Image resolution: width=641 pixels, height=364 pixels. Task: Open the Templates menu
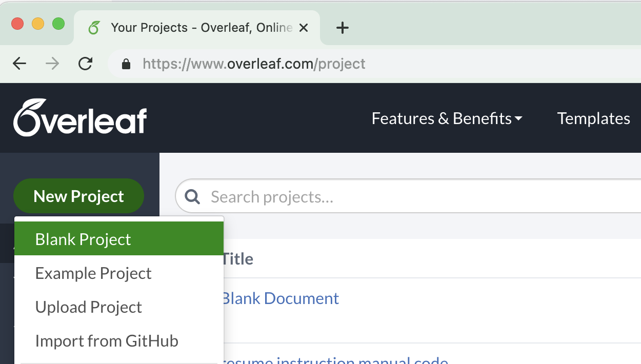click(x=593, y=118)
